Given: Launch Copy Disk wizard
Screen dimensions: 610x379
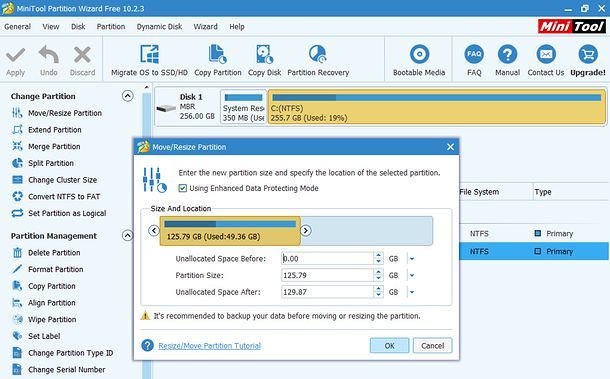Looking at the screenshot, I should pos(265,60).
